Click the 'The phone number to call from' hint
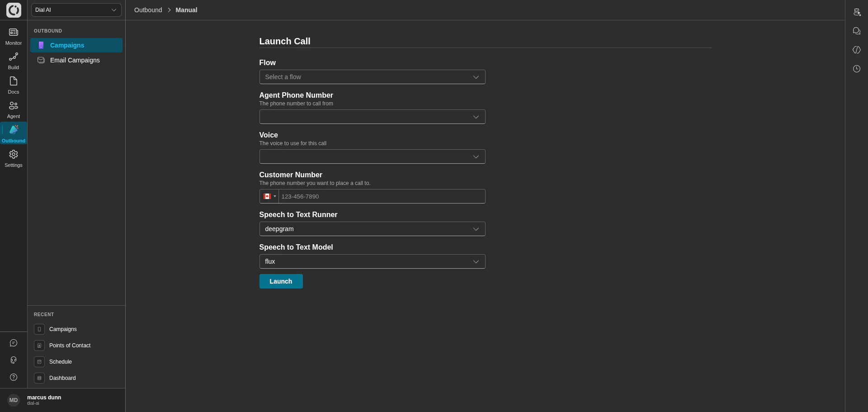868x412 pixels. 296,104
